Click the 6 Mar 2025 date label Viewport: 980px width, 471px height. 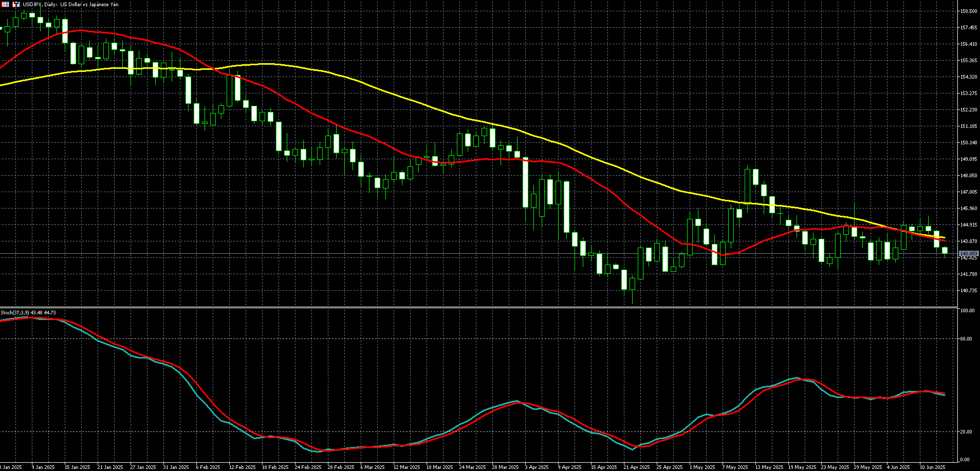(373, 467)
